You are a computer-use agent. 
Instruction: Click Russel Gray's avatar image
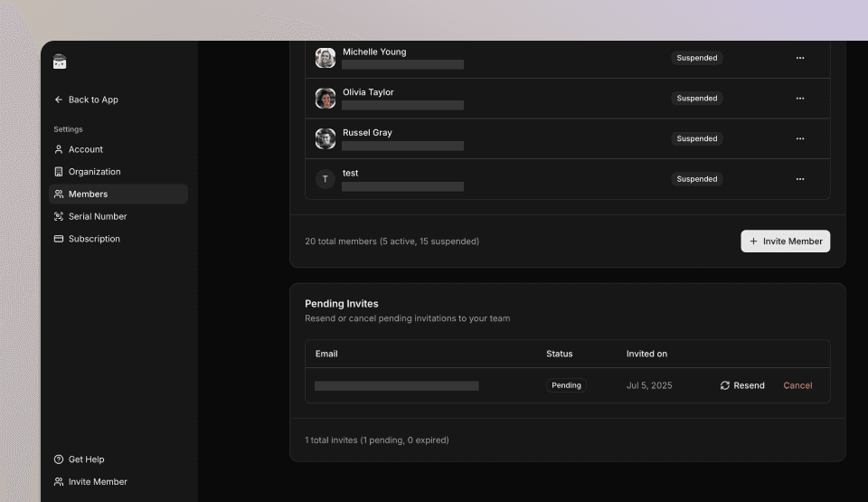[325, 138]
